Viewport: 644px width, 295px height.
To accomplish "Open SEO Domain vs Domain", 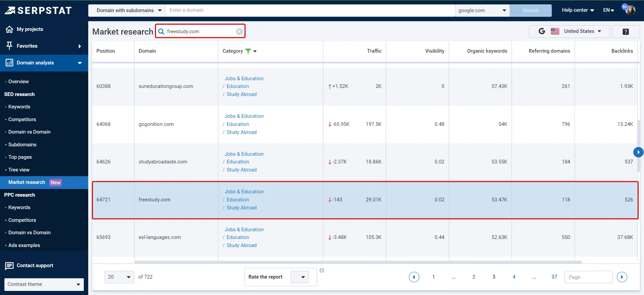I will 30,132.
